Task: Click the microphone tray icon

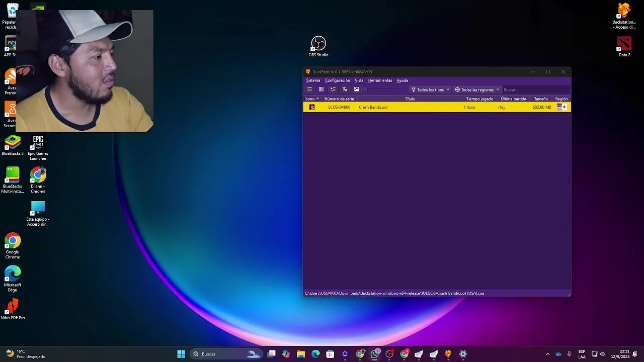Action: 569,354
